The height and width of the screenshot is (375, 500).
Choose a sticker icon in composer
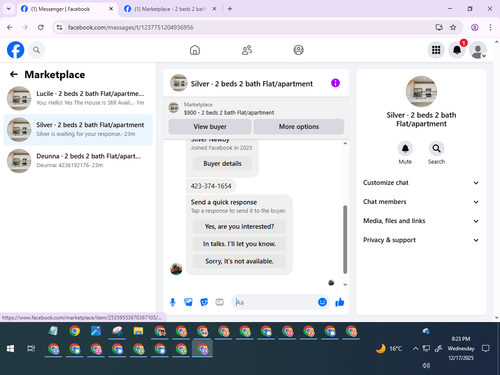coord(204,302)
